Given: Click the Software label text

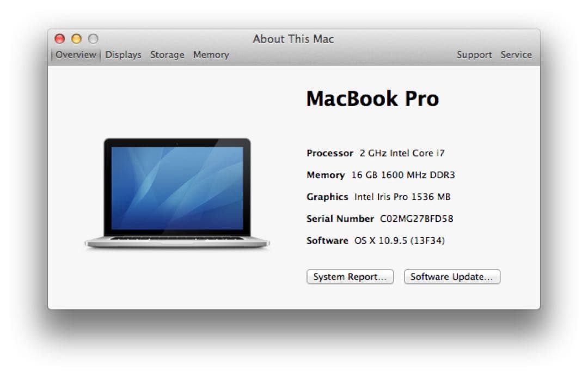Looking at the screenshot, I should [327, 240].
